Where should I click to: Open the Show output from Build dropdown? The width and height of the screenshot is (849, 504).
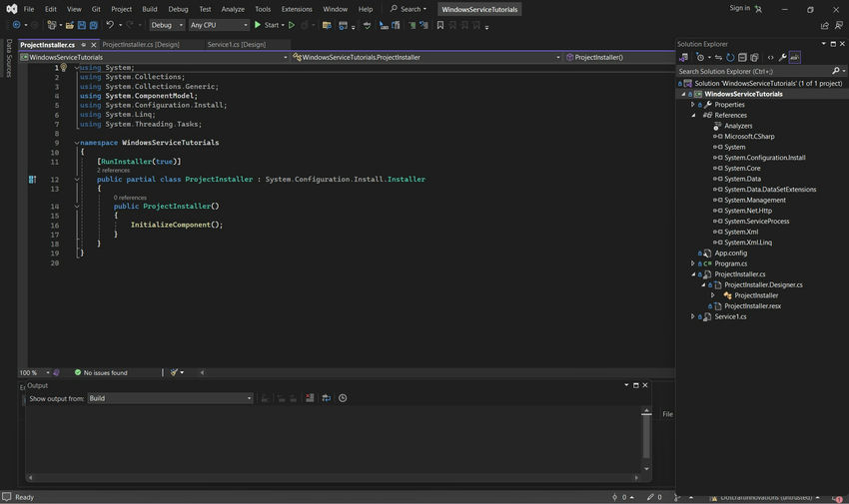[x=170, y=398]
